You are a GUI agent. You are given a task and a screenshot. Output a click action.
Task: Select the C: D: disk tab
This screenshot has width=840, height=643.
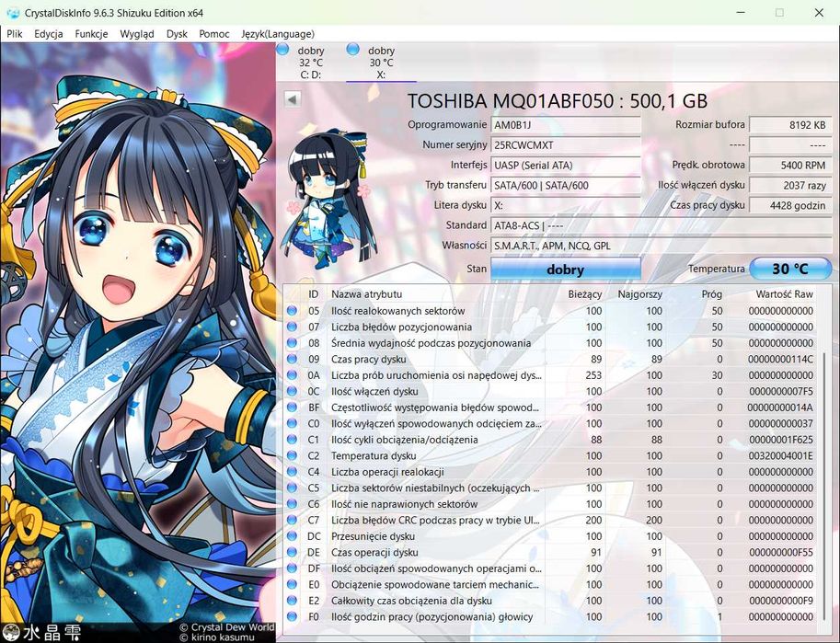(x=311, y=63)
